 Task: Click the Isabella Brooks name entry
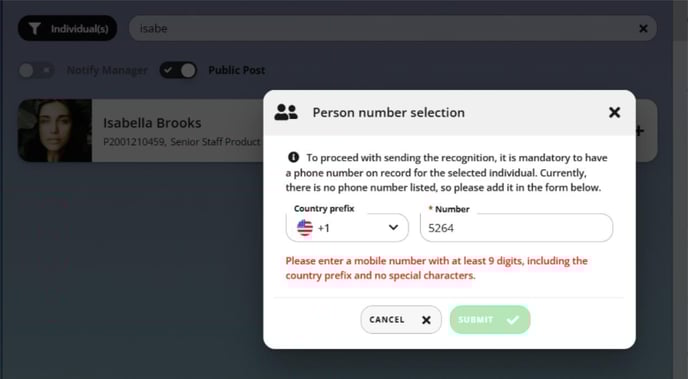[x=152, y=123]
